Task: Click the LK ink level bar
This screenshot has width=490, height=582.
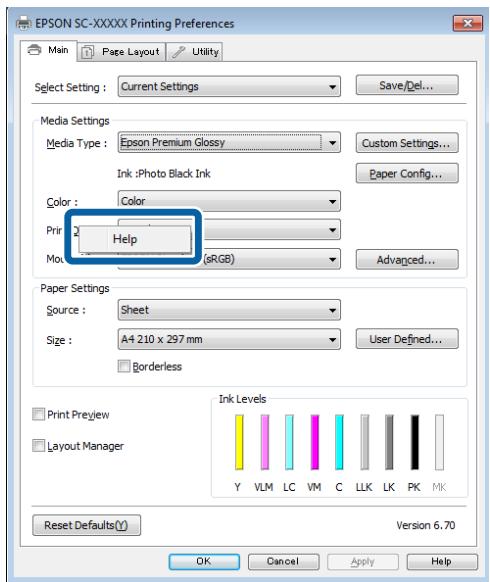Action: pos(389,442)
